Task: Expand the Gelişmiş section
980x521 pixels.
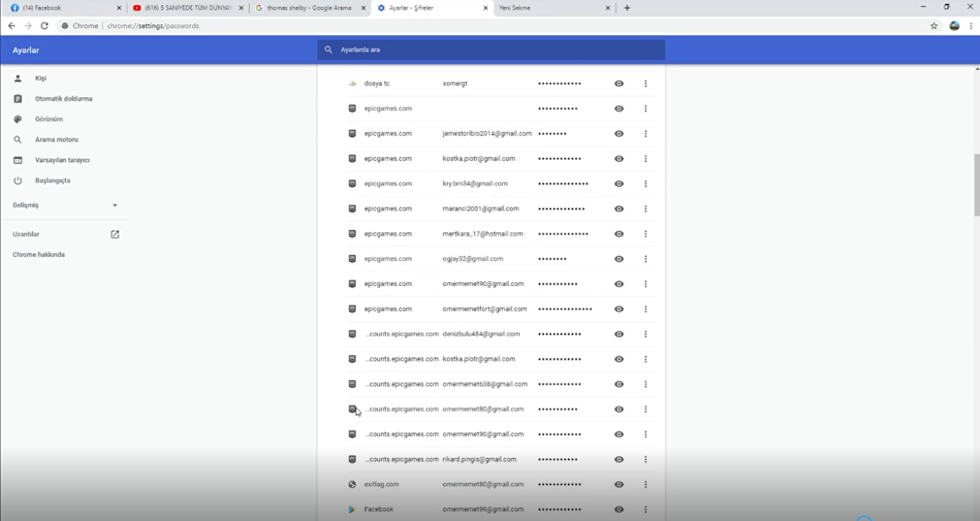Action: [x=66, y=205]
